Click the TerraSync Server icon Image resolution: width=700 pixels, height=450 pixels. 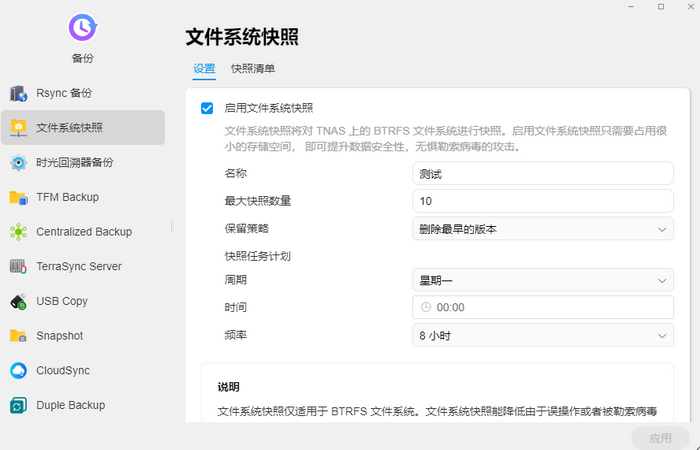[18, 267]
